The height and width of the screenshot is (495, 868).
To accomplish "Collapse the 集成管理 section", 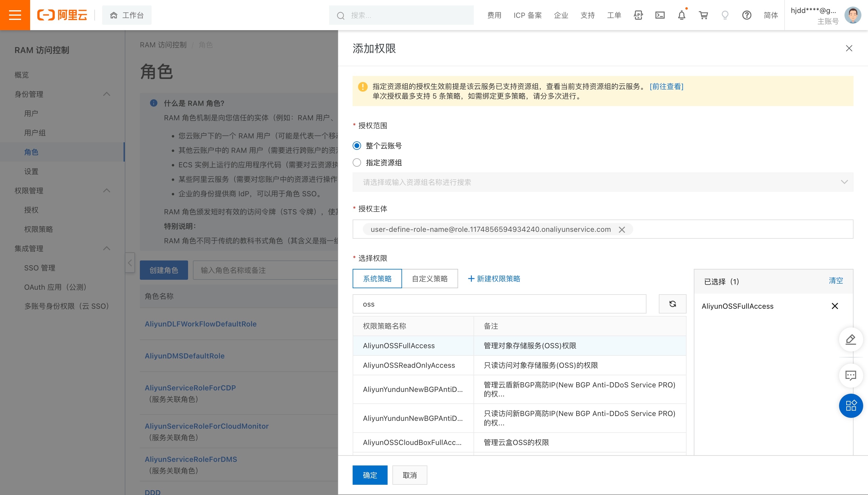I will click(106, 248).
